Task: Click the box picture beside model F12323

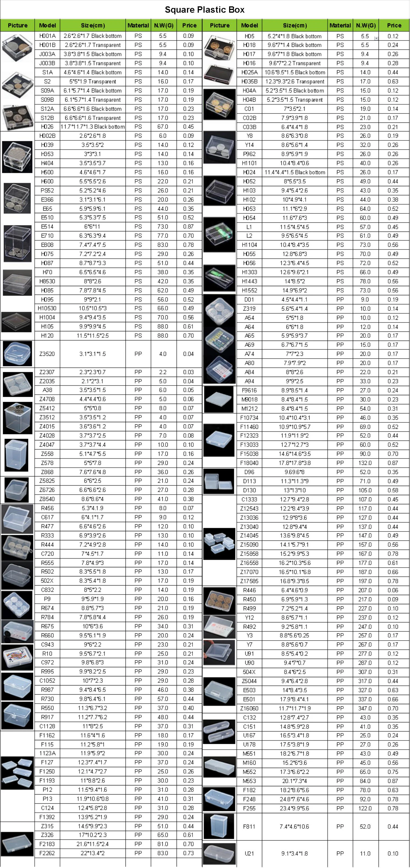Action: pos(219,440)
